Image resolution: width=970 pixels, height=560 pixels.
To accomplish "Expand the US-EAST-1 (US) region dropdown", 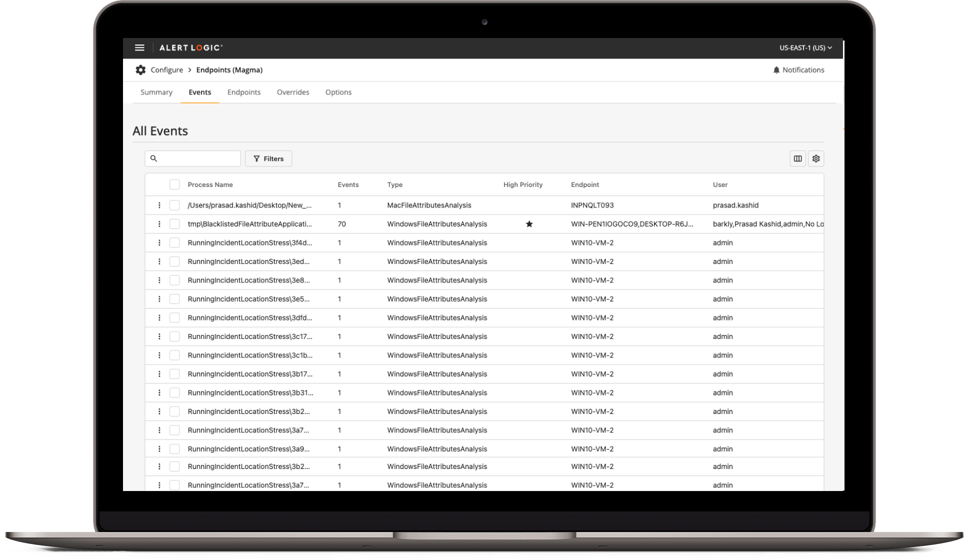I will (805, 48).
